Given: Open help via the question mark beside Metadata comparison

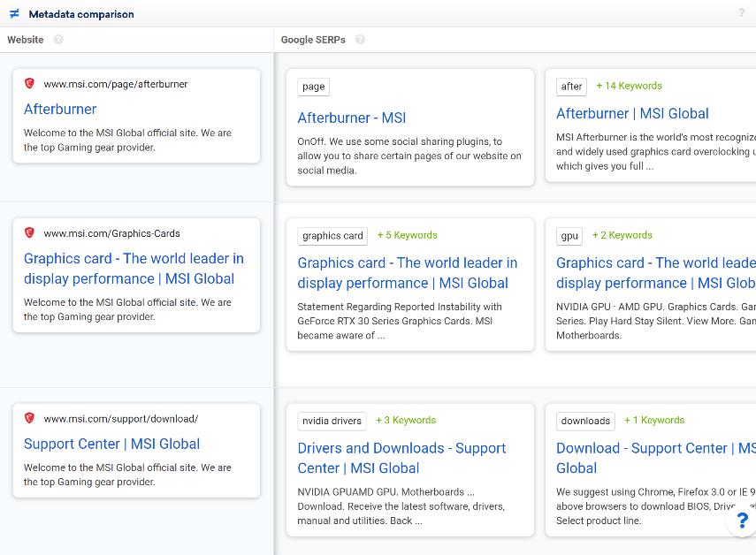Looking at the screenshot, I should point(741,14).
